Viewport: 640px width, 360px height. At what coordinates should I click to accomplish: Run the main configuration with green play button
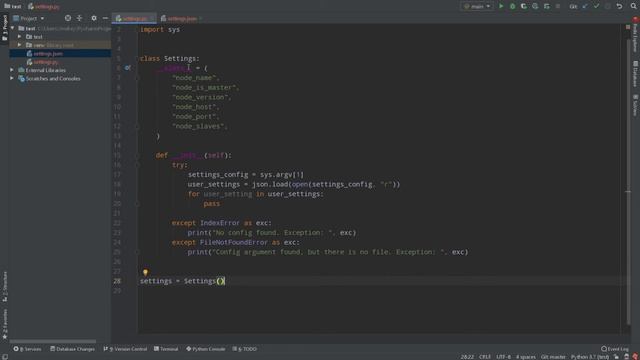click(x=501, y=6)
